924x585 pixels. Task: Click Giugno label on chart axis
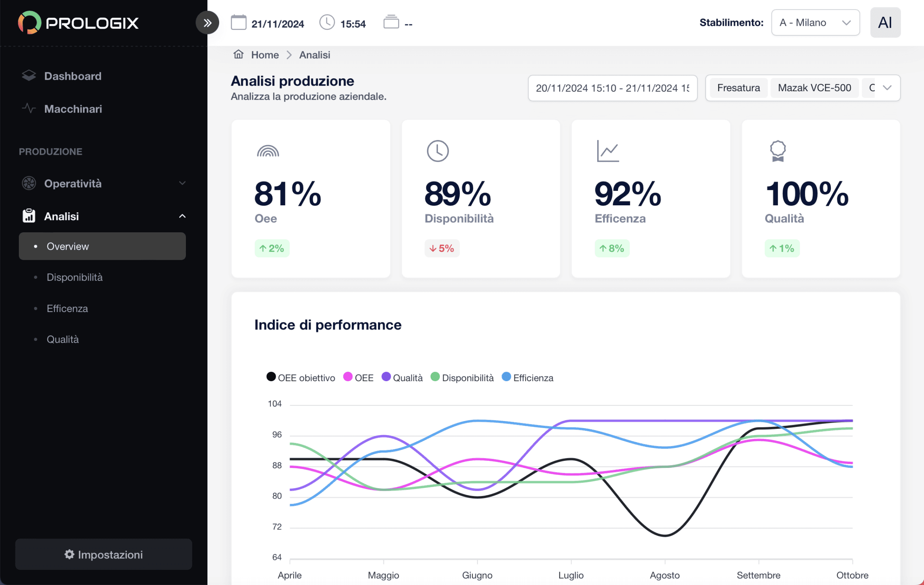point(477,575)
